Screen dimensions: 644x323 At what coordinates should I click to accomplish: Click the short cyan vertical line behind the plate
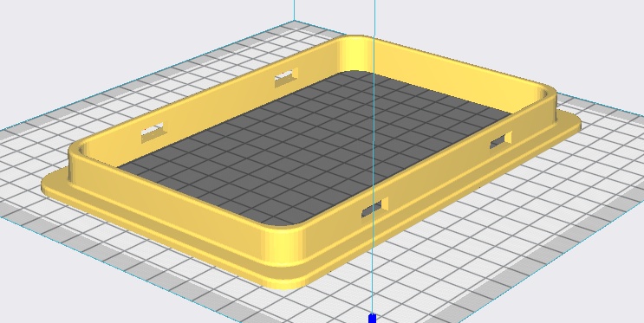(294, 10)
